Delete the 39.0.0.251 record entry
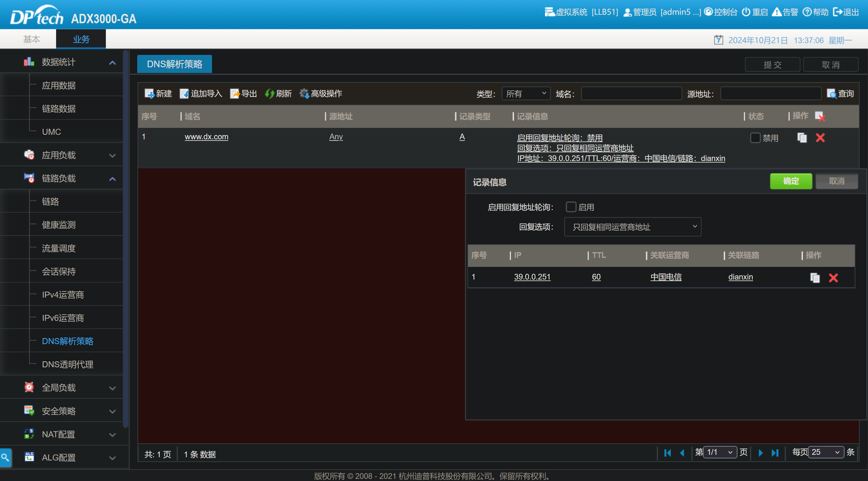868x481 pixels. (833, 277)
